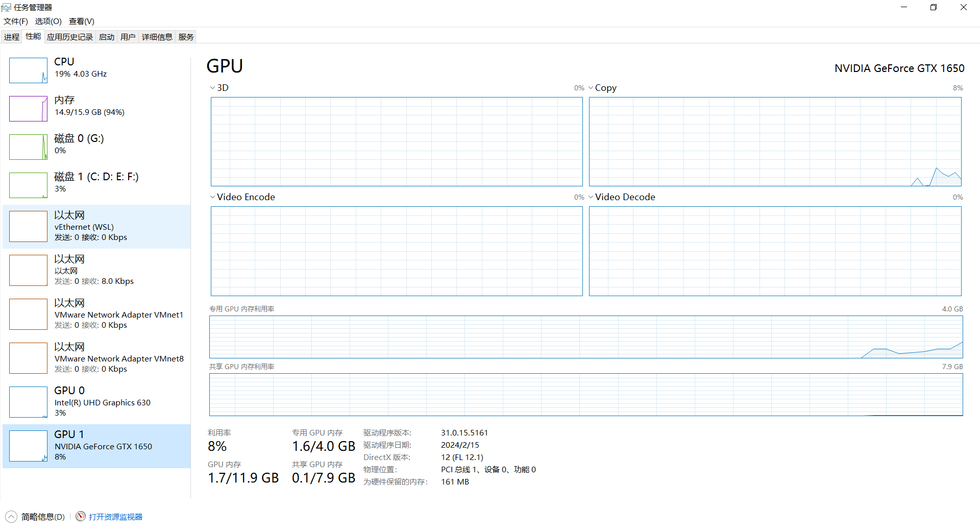This screenshot has height=532, width=980.
Task: Minimize the Task Manager window
Action: point(904,7)
